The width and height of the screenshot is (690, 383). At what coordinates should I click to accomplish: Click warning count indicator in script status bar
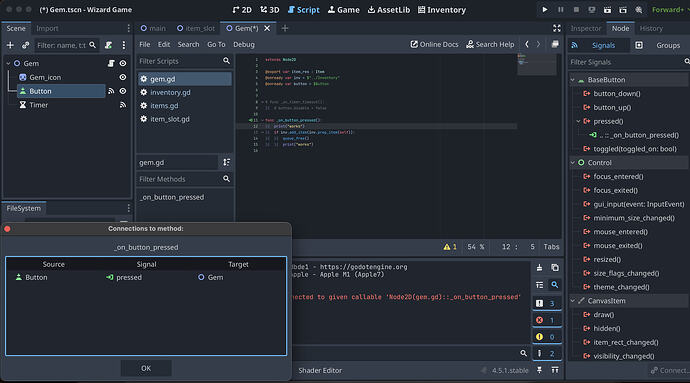point(450,247)
